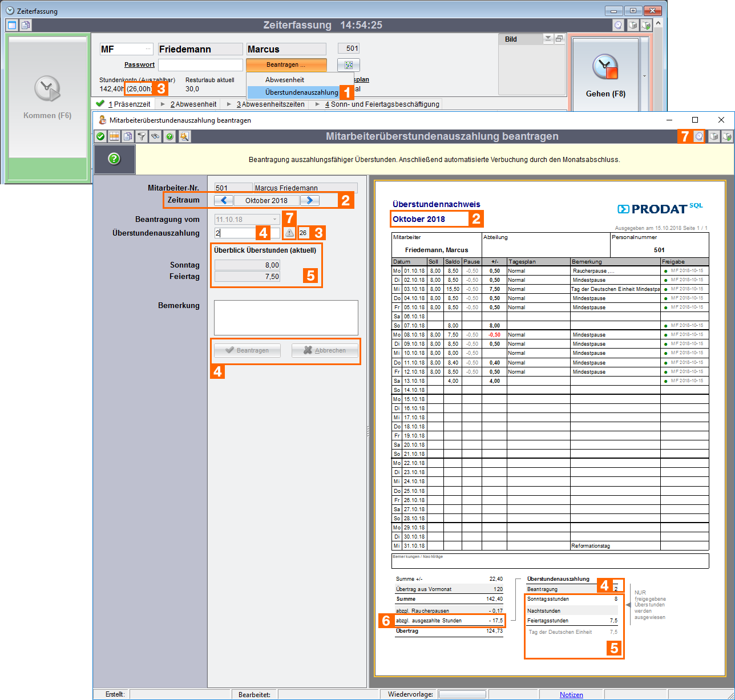Open the Beantragung vom date dropdown

[x=274, y=219]
